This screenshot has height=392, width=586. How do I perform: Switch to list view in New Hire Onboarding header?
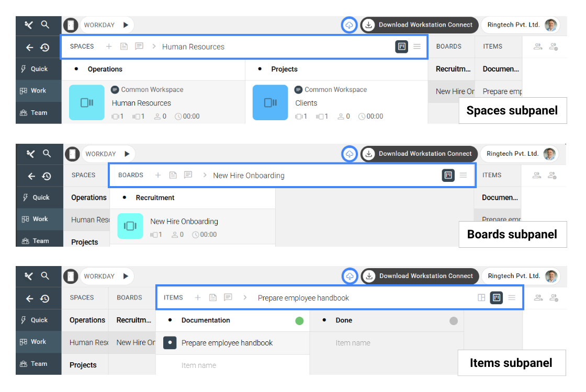[x=463, y=176]
